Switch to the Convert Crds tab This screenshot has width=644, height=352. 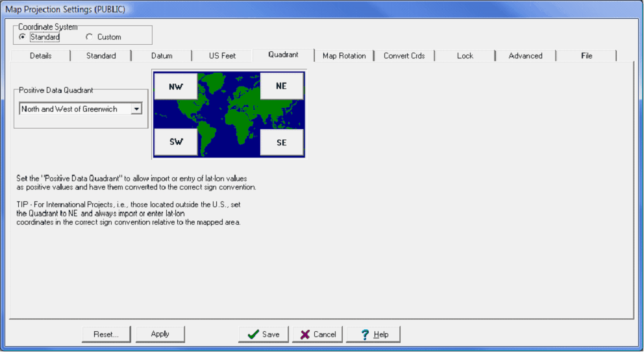pyautogui.click(x=404, y=56)
